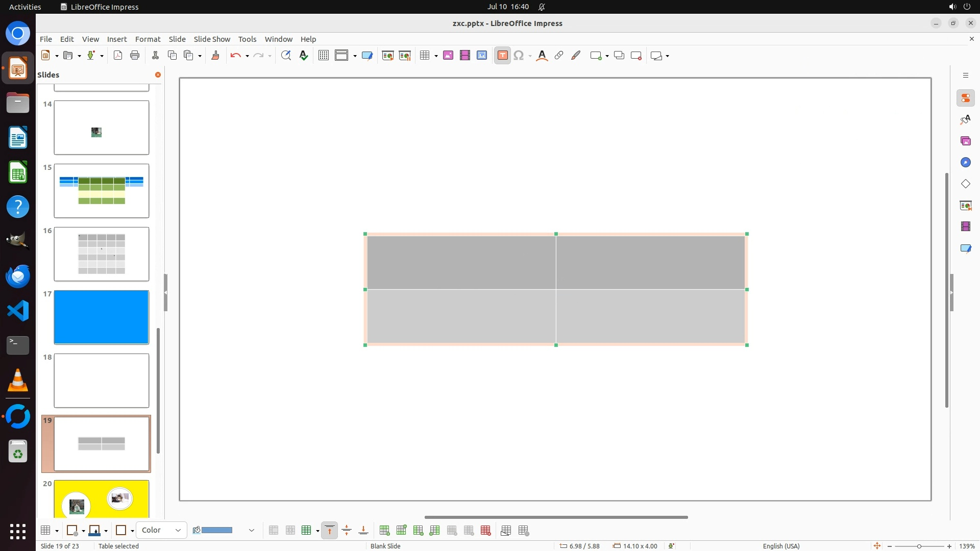Toggle Center Vertically cell alignment
The width and height of the screenshot is (980, 551).
347,531
